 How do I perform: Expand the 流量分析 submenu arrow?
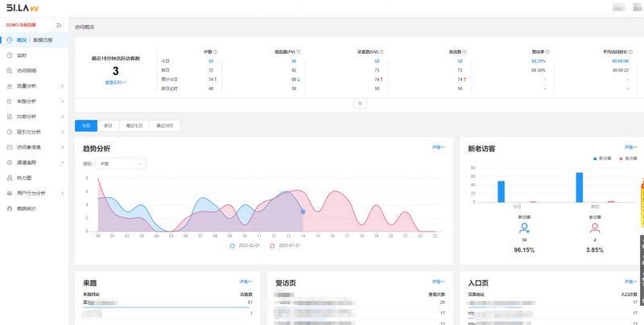coord(63,86)
